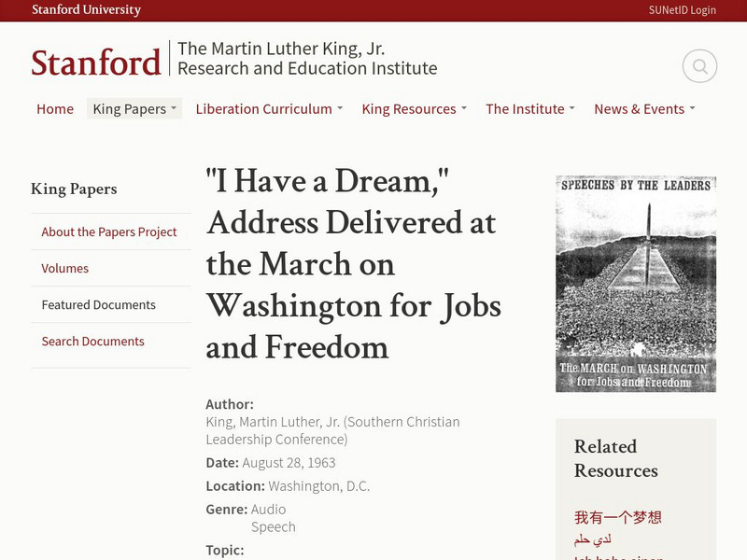Select Featured Documents in sidebar
The image size is (747, 560).
click(x=99, y=305)
